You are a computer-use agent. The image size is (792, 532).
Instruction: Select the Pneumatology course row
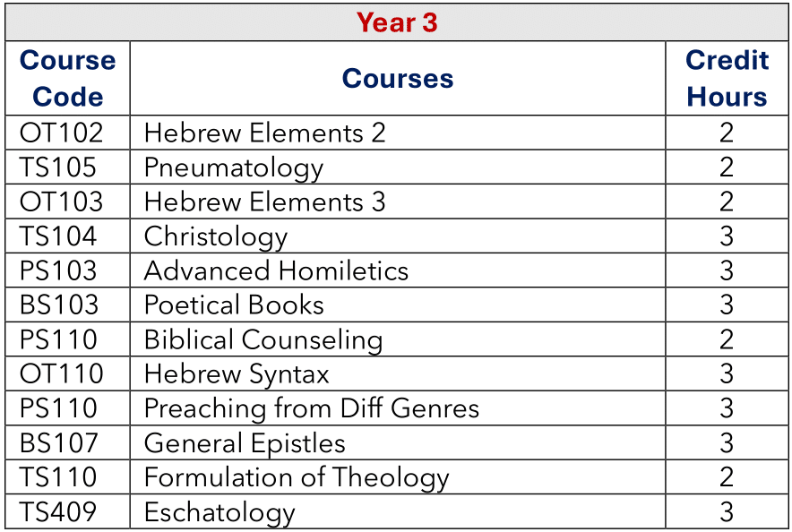click(x=397, y=167)
